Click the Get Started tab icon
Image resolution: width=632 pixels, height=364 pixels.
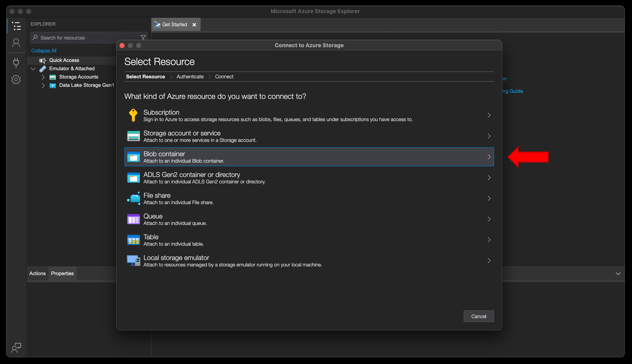click(157, 24)
